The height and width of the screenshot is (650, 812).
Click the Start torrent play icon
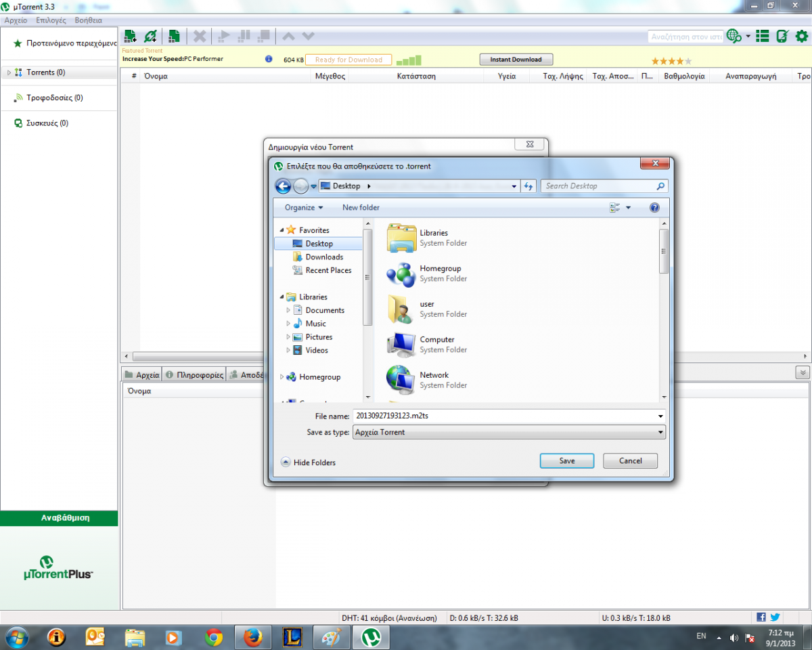223,36
